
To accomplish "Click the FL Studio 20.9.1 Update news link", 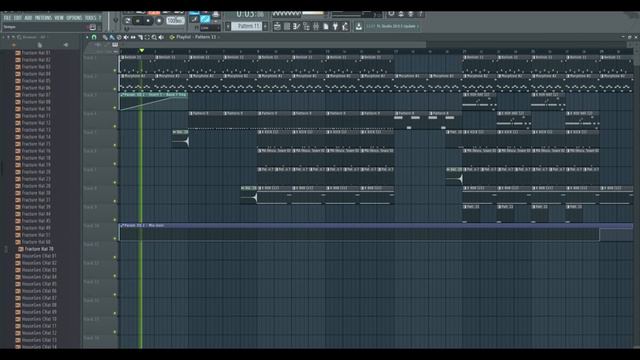I will (396, 26).
